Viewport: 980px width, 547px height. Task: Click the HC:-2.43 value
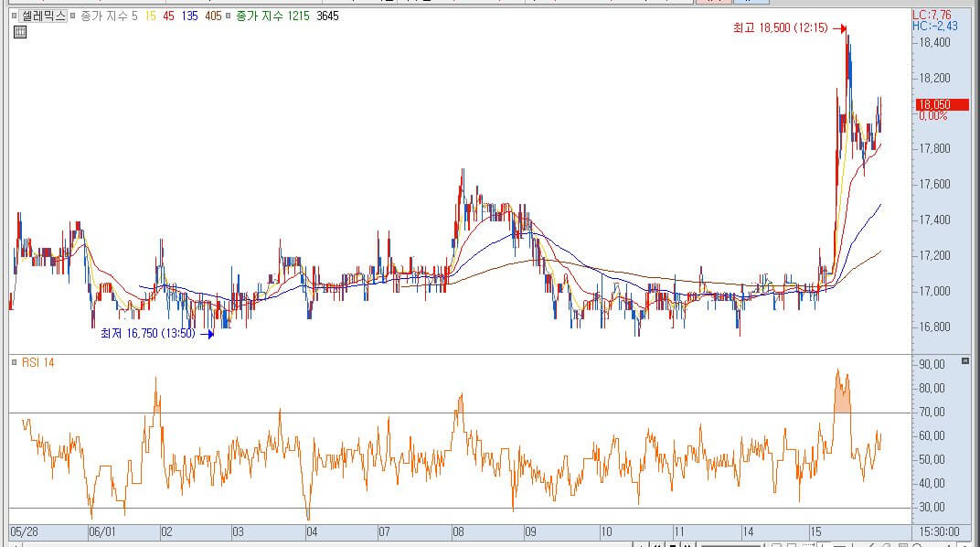pos(934,26)
